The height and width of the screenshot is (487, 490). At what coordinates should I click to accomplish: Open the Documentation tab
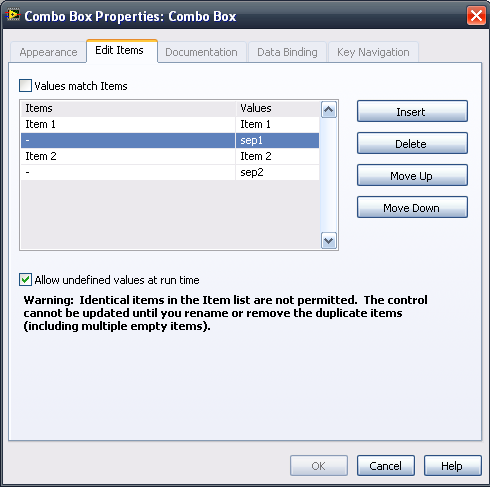pyautogui.click(x=201, y=52)
